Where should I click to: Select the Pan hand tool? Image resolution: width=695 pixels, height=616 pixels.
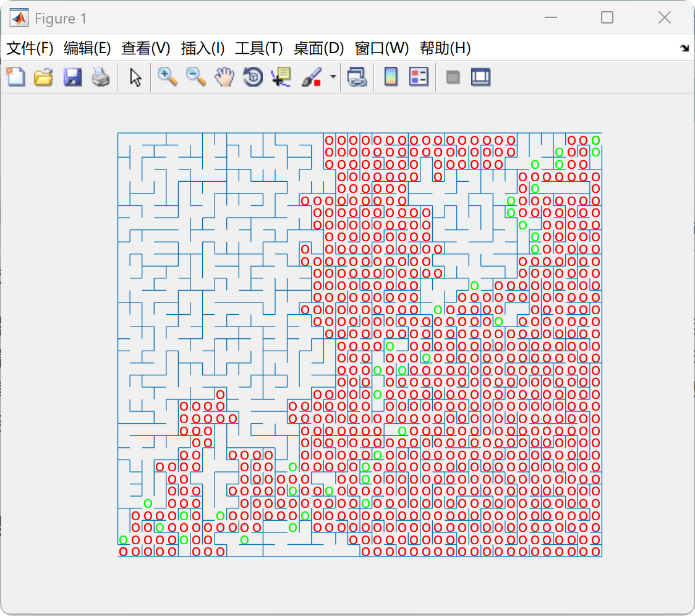[224, 77]
